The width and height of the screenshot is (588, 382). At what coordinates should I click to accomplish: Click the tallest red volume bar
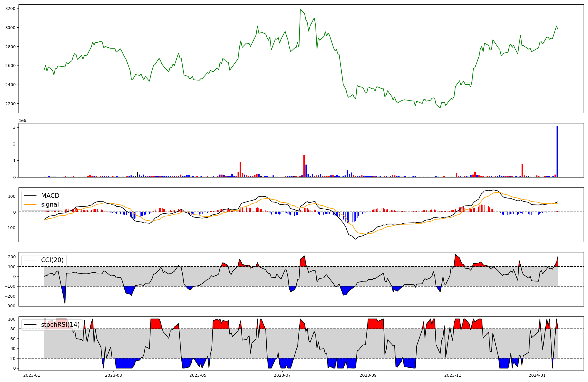(x=304, y=166)
